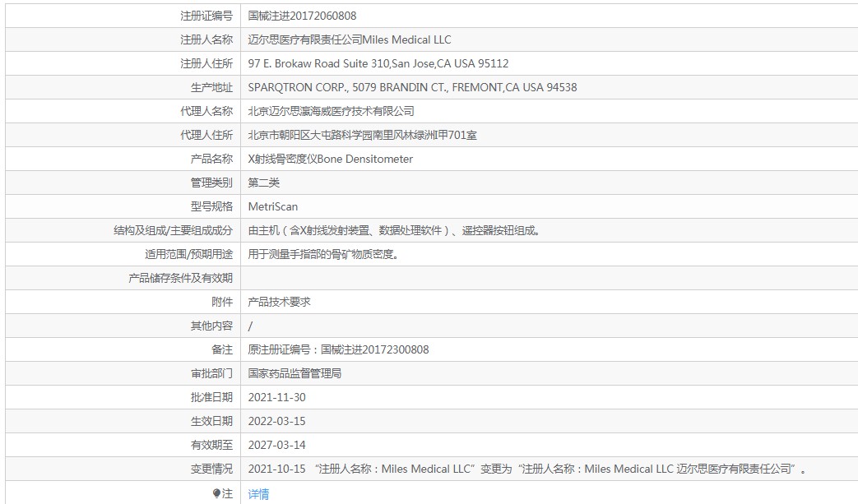Click the 注册证编号 field label
The width and height of the screenshot is (858, 504).
pos(206,16)
